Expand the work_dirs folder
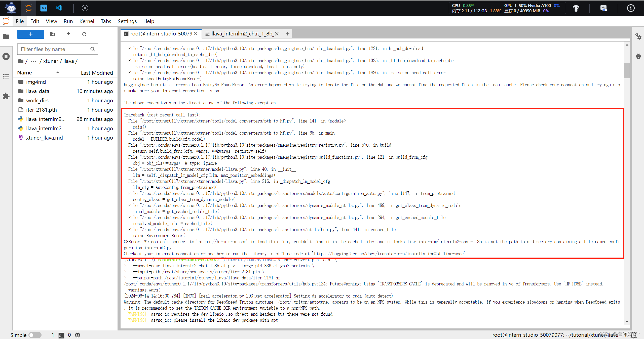Screen dimensions: 644x339 (x=37, y=100)
